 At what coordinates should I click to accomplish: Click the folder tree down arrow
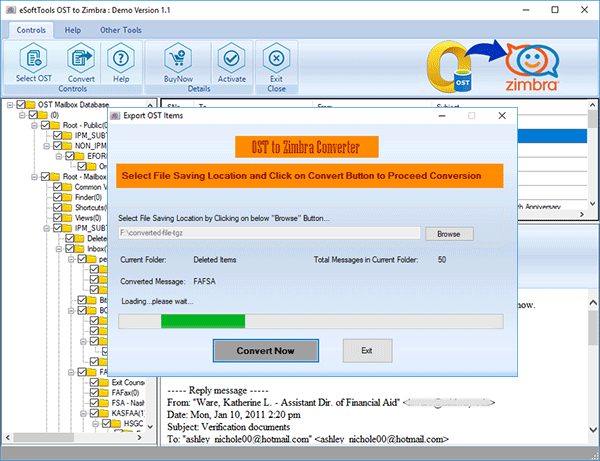coord(150,427)
